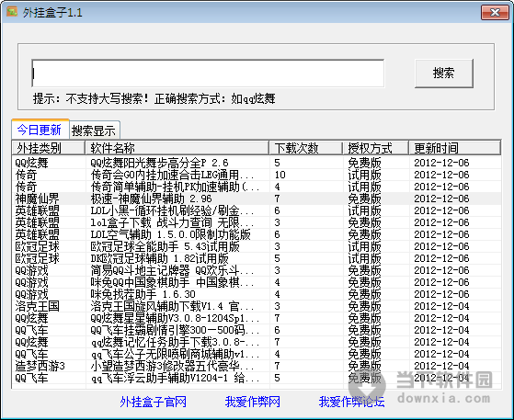The height and width of the screenshot is (420, 514).
Task: Click category cell 洛克王国
Action: [38, 306]
